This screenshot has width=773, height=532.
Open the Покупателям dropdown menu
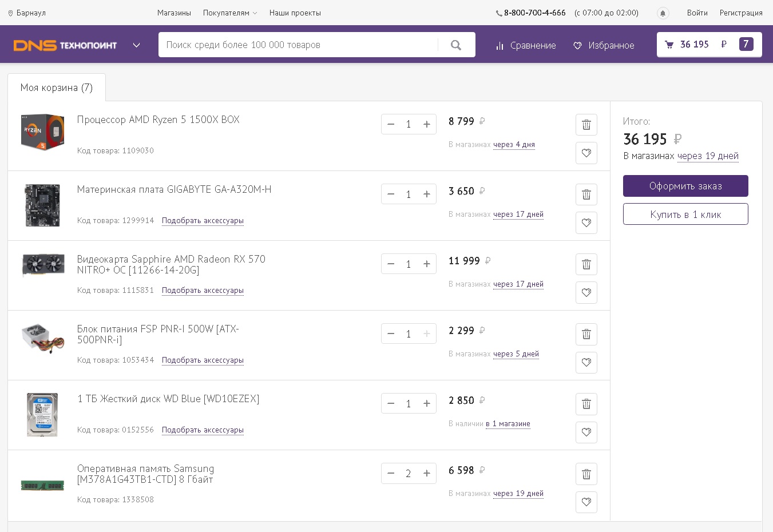click(230, 13)
